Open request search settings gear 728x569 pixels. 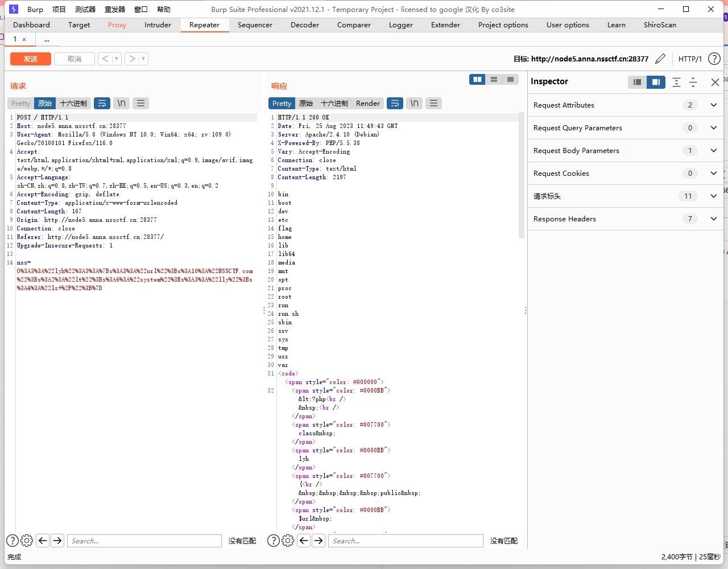click(x=27, y=541)
